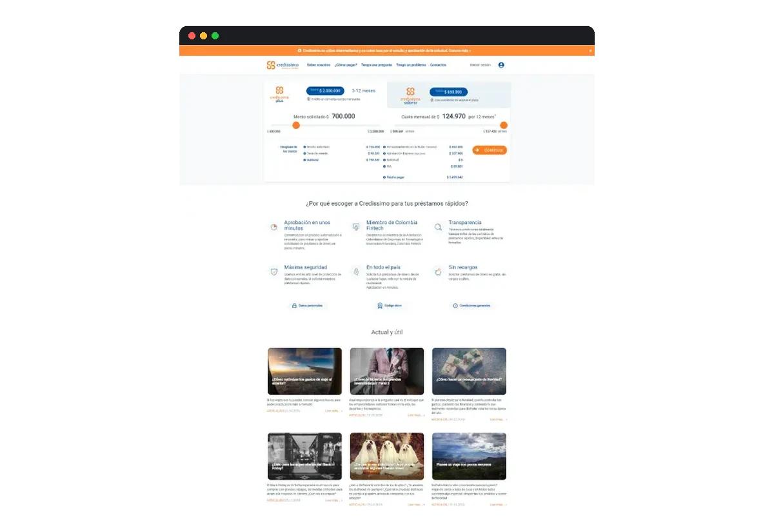
Task: Click the Actual y útil section heading
Action: 387,332
